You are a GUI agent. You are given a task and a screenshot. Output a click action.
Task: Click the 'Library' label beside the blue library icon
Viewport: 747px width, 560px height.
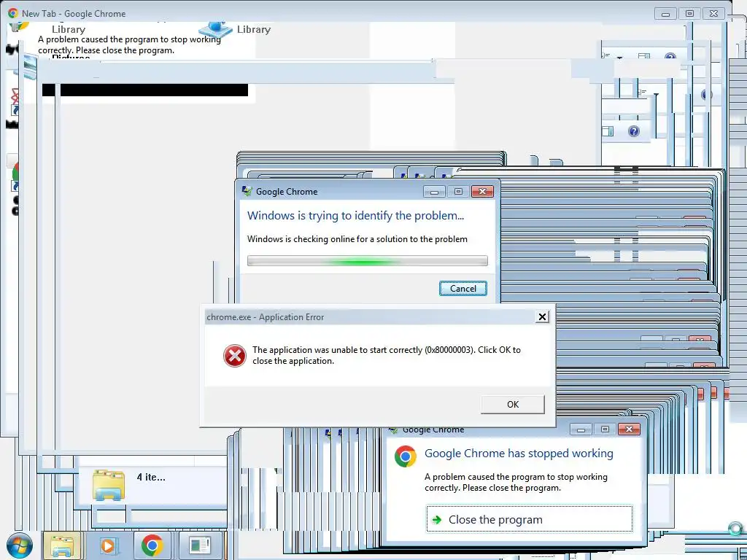(254, 29)
